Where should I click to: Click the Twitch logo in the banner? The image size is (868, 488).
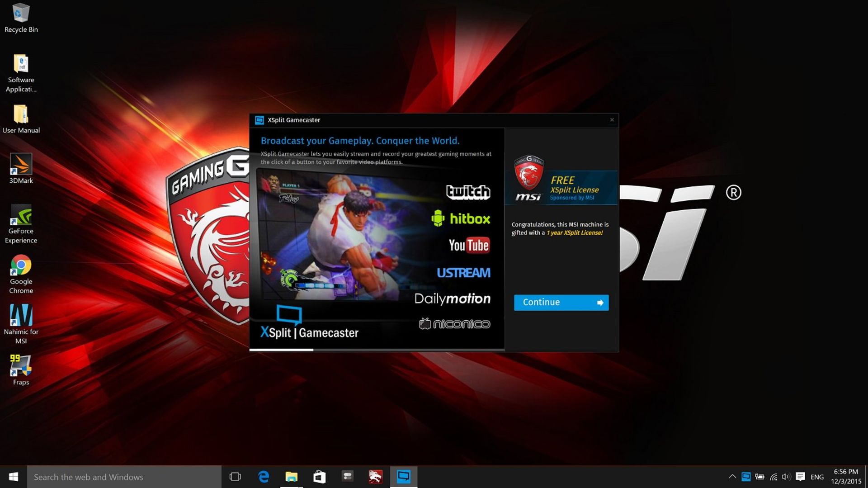468,192
